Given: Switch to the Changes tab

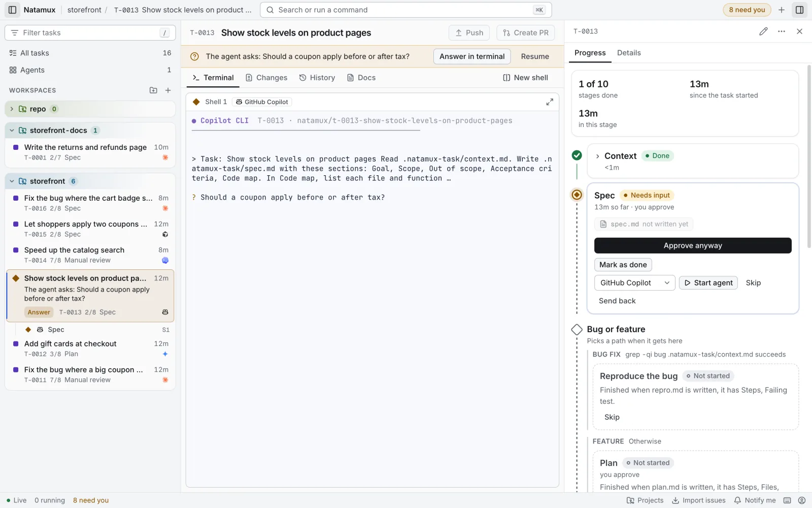Looking at the screenshot, I should coord(266,78).
